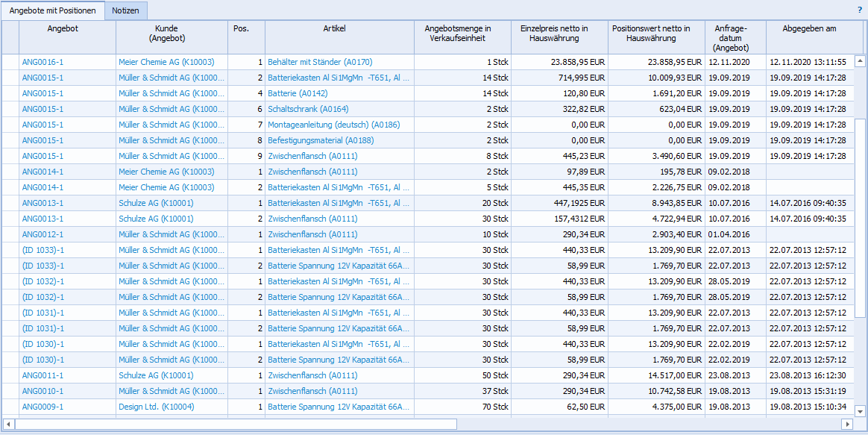Screen dimensions: 868x435
Task: Open article Behälter mit Ständer (A0170)
Action: click(x=320, y=62)
